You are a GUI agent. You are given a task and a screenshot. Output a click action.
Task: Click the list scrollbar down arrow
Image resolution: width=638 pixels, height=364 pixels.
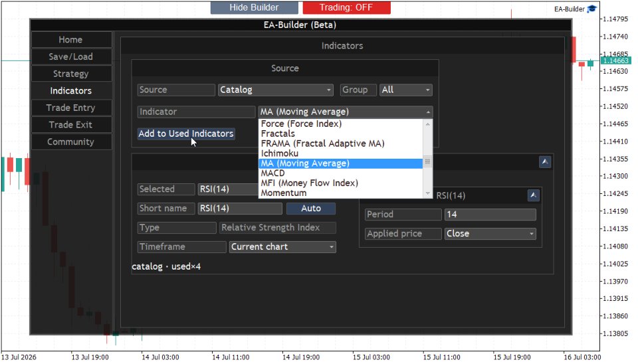click(x=427, y=193)
